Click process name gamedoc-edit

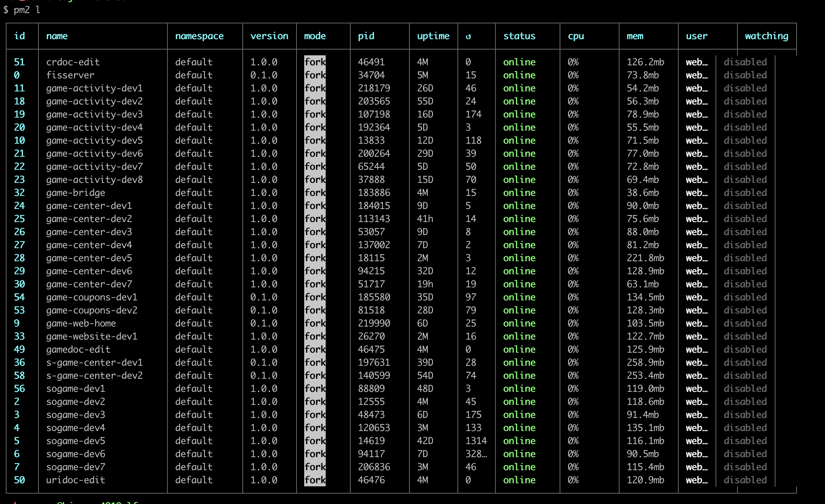[78, 350]
